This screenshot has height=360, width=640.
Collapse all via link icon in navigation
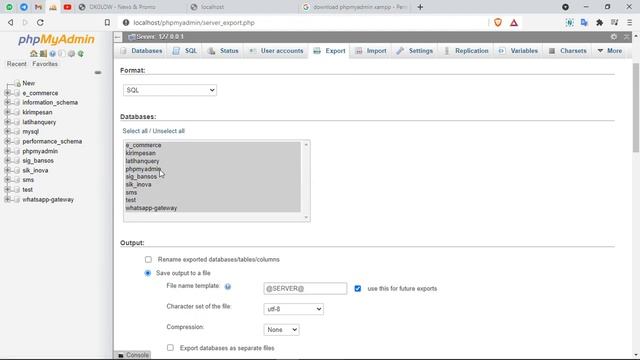tap(98, 72)
